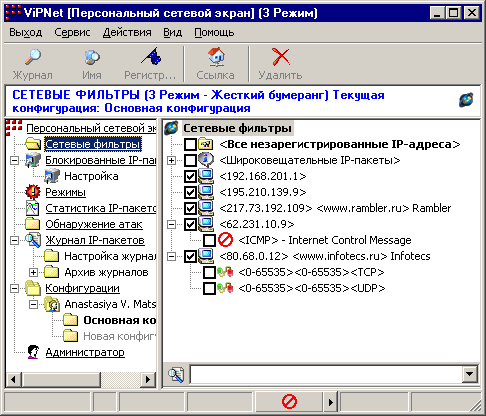486x416 pixels.
Task: Open the Выход menu
Action: (26, 32)
